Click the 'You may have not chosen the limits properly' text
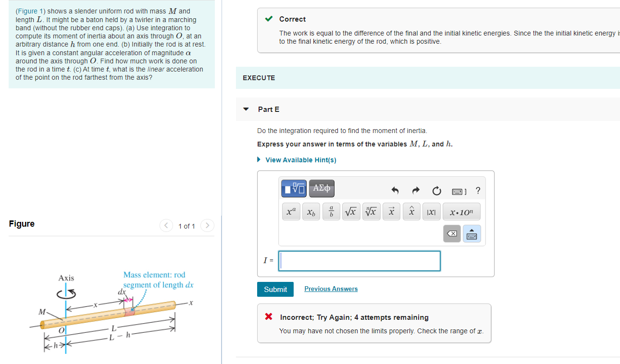The height and width of the screenshot is (364, 620). (382, 331)
